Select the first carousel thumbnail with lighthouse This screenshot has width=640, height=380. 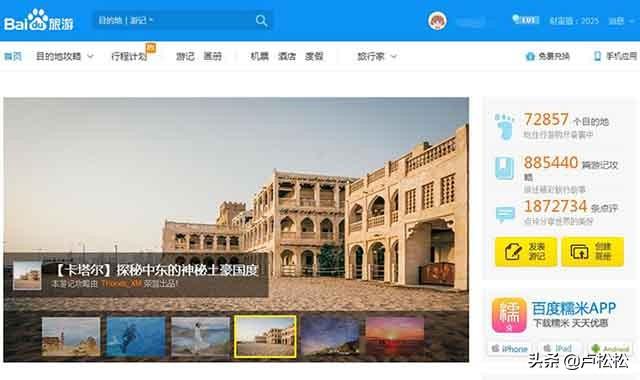pyautogui.click(x=71, y=337)
